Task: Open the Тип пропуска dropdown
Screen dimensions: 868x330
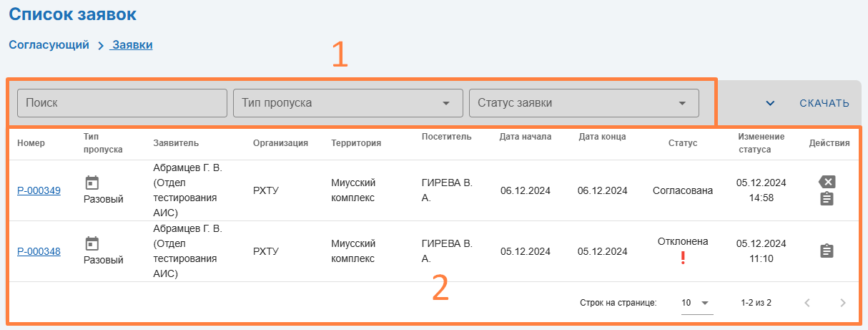Action: (x=347, y=103)
